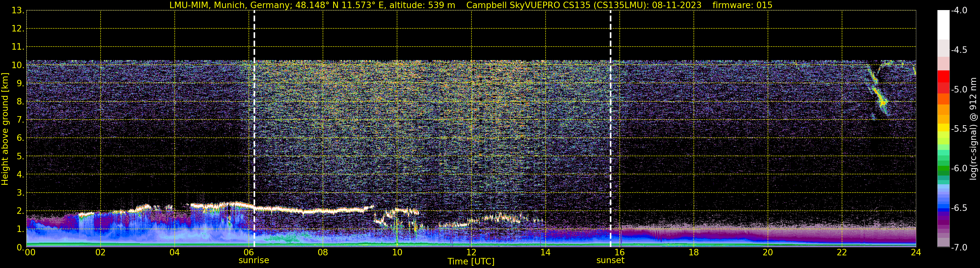Click the 12 time tick label on x-axis
Image resolution: width=980 pixels, height=268 pixels.
[x=471, y=252]
